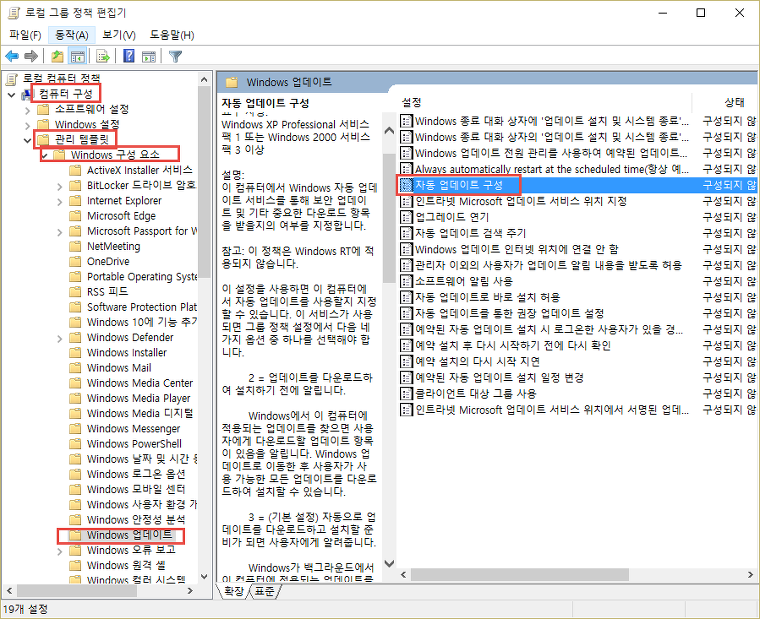
Task: Select 로컬 컴퓨터 정책 root node
Action: 61,78
